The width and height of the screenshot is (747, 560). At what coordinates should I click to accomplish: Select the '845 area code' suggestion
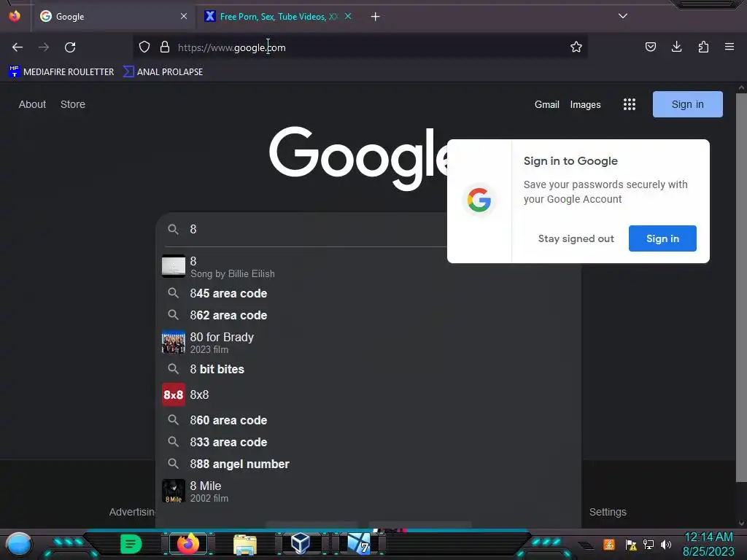click(368, 293)
